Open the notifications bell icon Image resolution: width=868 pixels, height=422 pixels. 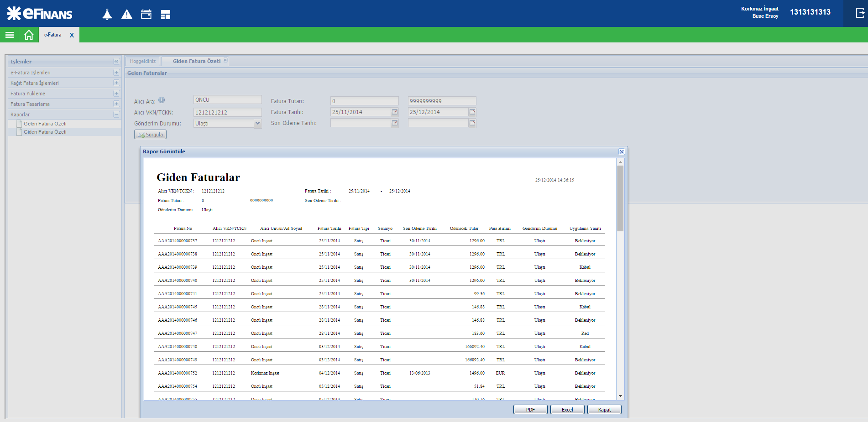pyautogui.click(x=107, y=15)
